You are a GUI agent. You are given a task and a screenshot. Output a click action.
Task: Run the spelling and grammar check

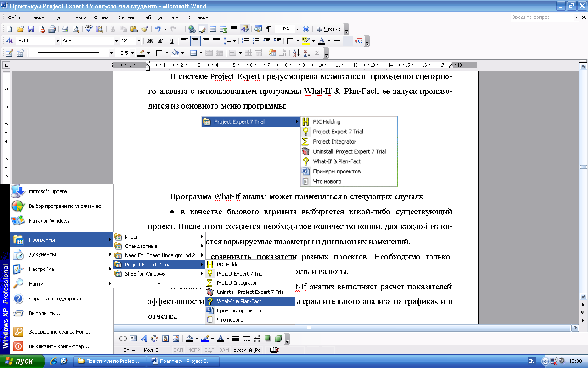[89, 29]
